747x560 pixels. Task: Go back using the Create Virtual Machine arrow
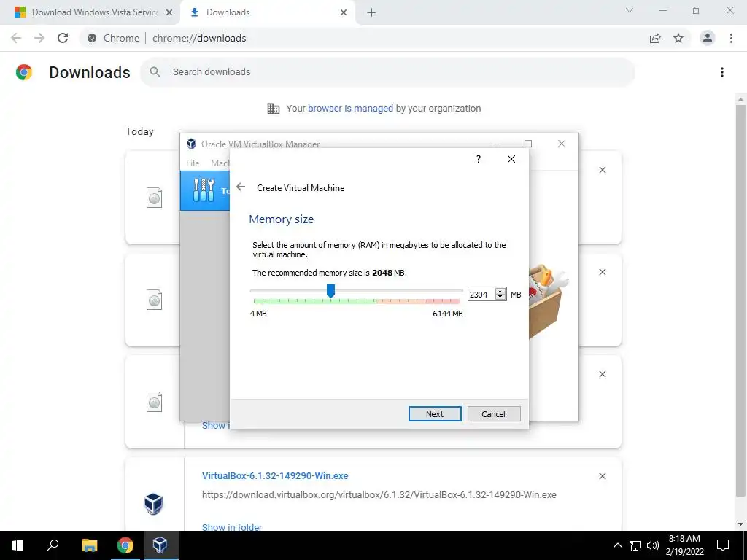tap(241, 187)
